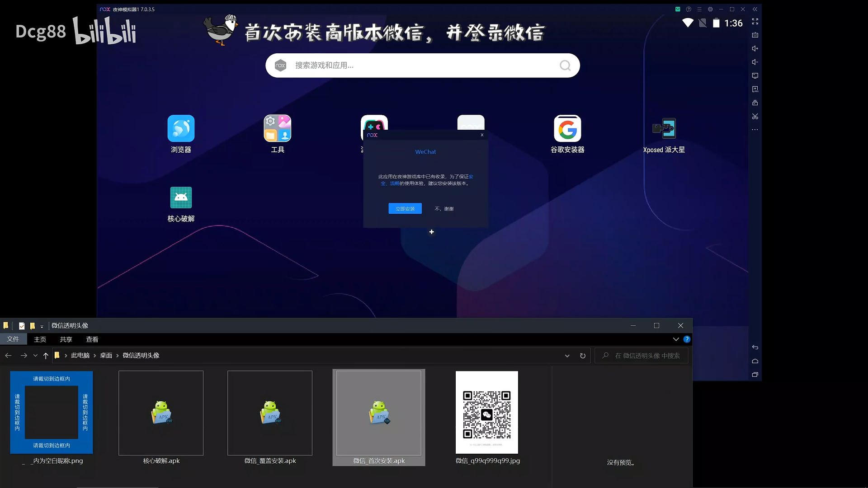
Task: Open Nox system settings gear icon
Action: tap(710, 9)
